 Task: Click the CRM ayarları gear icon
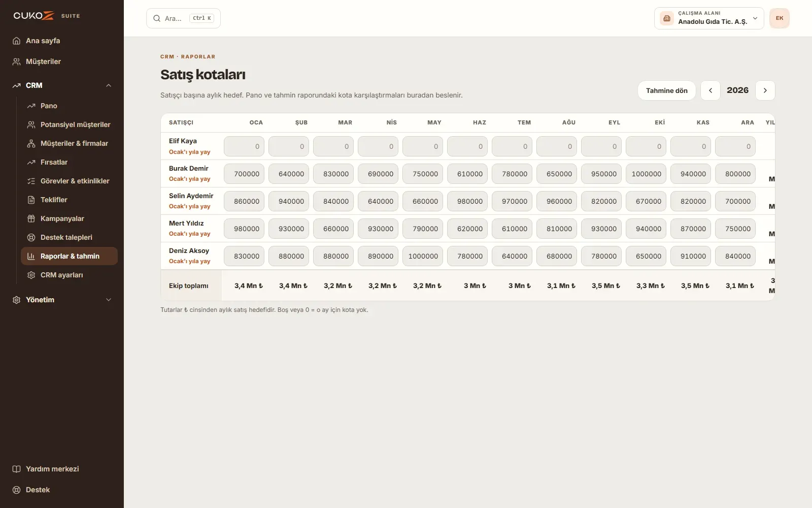pos(31,275)
